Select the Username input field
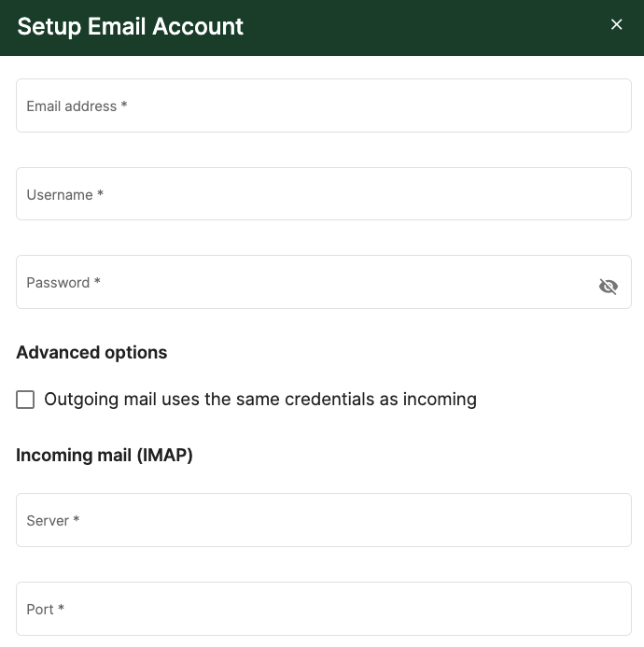This screenshot has height=647, width=644. 324,194
